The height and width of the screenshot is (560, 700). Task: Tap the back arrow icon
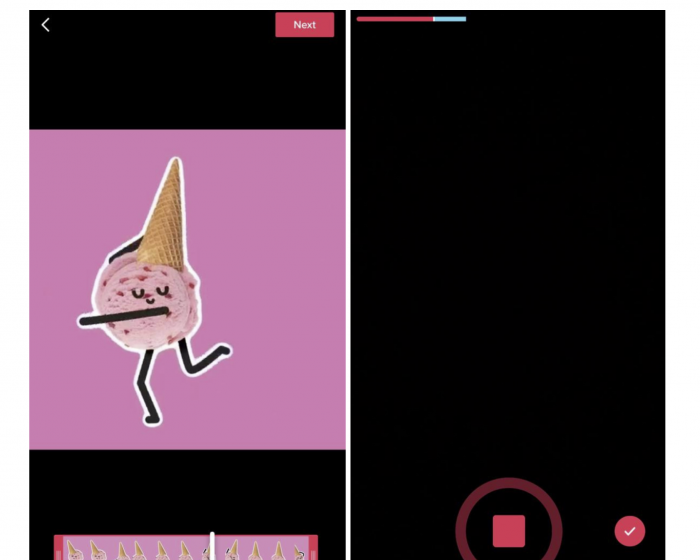click(x=46, y=25)
